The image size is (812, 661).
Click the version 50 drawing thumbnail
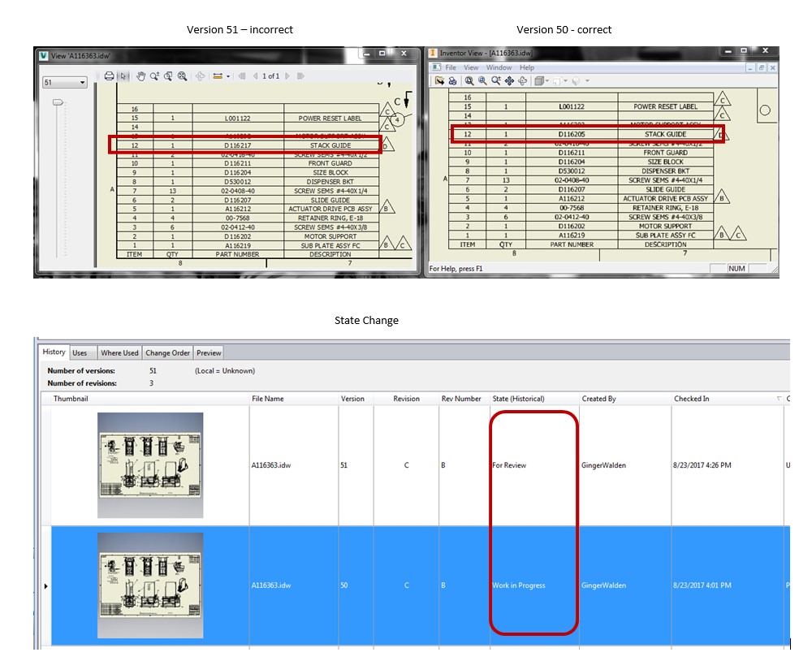pyautogui.click(x=150, y=585)
